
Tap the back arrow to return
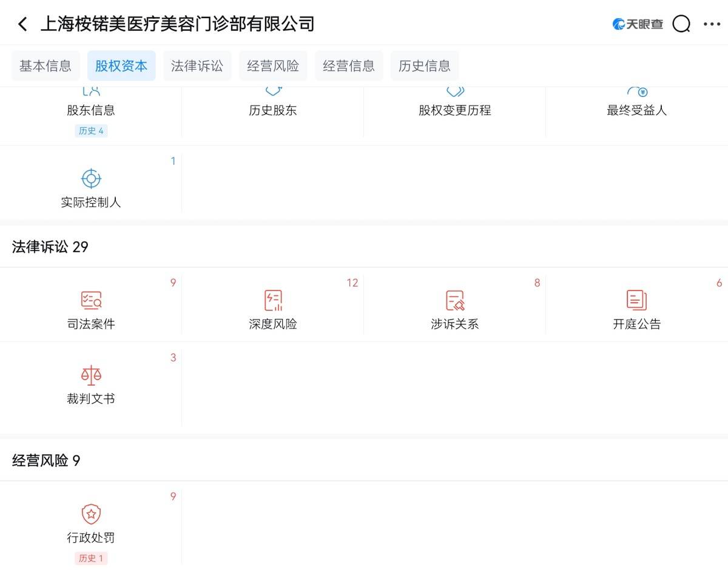pos(22,24)
